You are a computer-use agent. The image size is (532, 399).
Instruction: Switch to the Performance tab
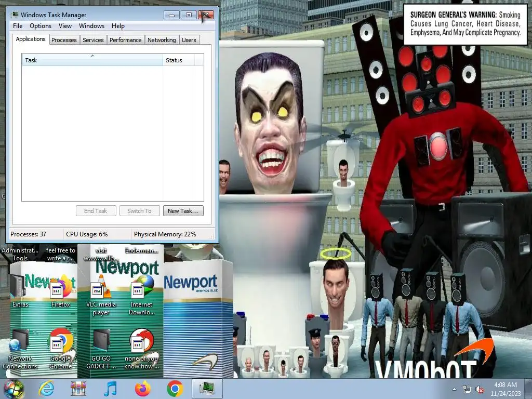[126, 40]
